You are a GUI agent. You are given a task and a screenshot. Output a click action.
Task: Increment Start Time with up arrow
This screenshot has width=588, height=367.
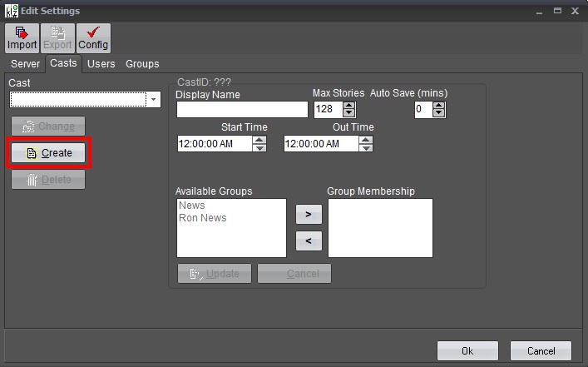(259, 140)
